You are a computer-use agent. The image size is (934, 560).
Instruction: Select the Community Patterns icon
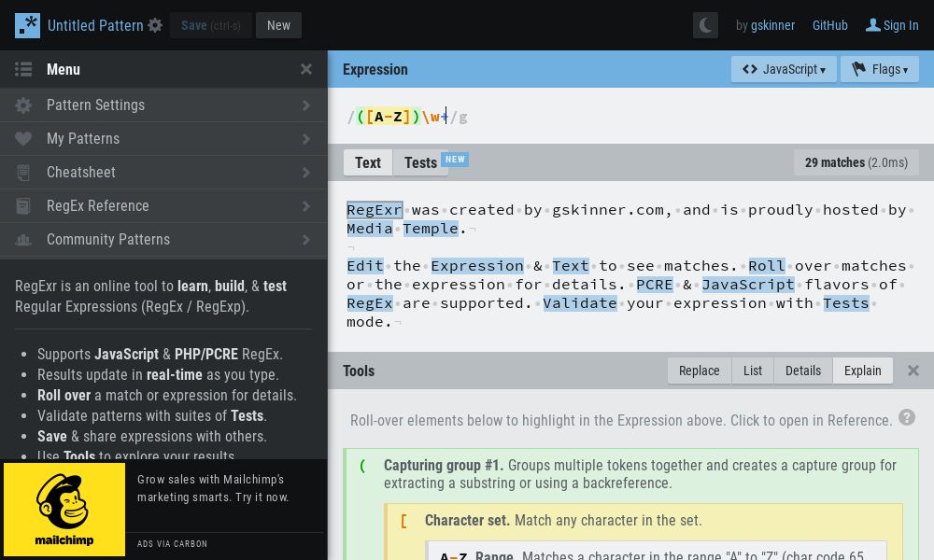24,239
